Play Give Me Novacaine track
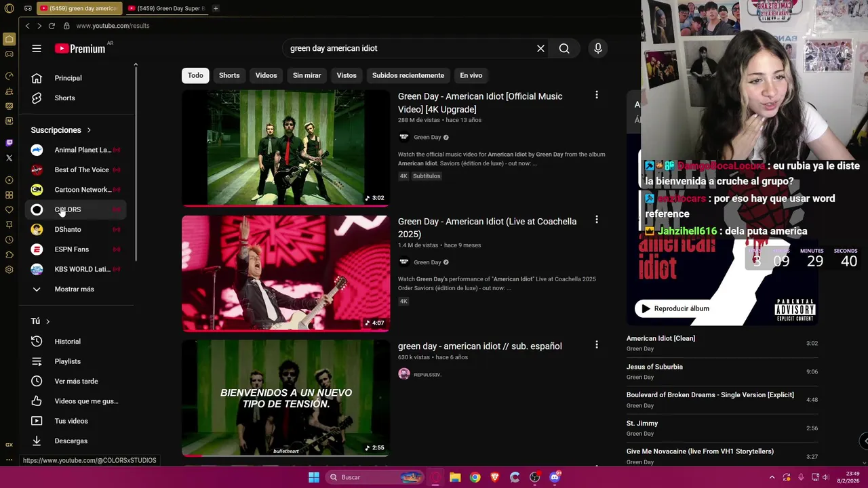The width and height of the screenshot is (868, 488). click(x=722, y=456)
